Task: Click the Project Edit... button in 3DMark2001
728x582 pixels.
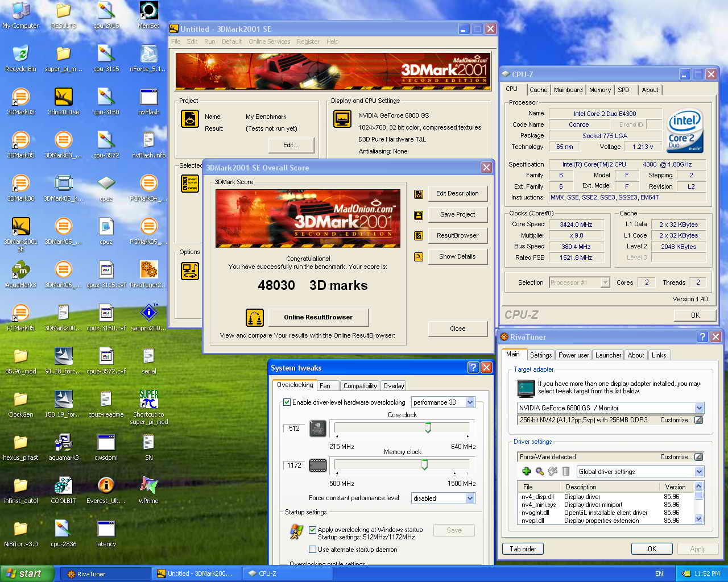Action: click(x=291, y=145)
